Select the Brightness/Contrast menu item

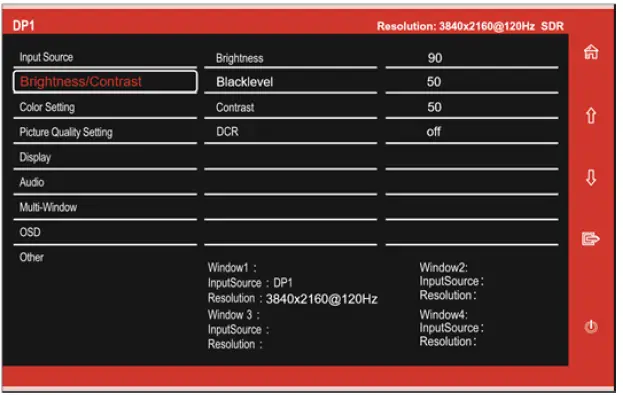point(105,82)
